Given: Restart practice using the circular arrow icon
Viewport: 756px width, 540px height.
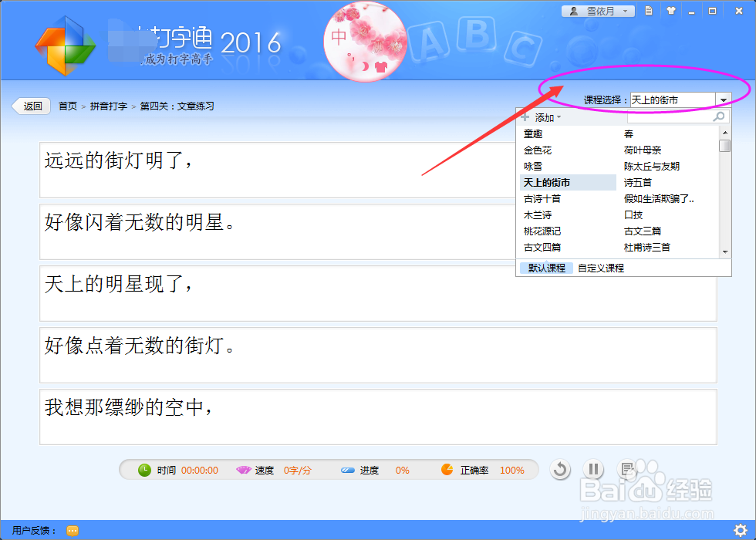Looking at the screenshot, I should [x=560, y=469].
